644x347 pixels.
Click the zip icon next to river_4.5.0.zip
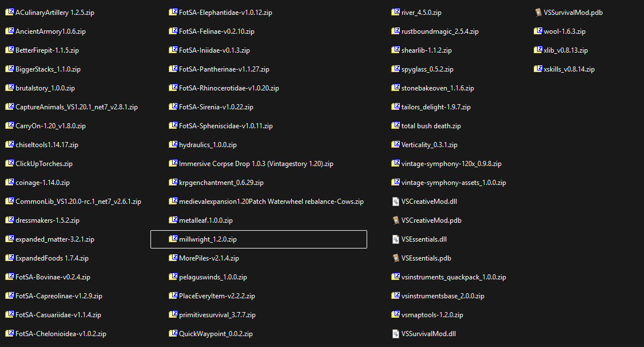[x=396, y=13]
